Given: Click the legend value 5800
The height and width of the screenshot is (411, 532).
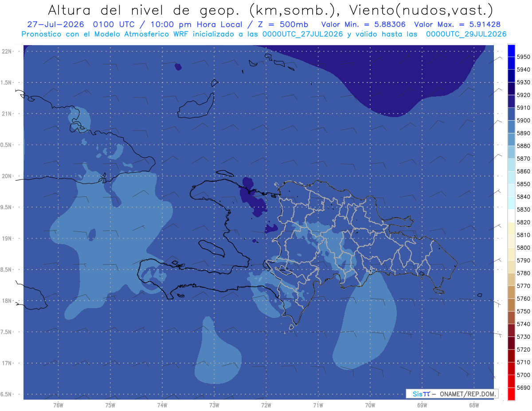Looking at the screenshot, I should [523, 248].
